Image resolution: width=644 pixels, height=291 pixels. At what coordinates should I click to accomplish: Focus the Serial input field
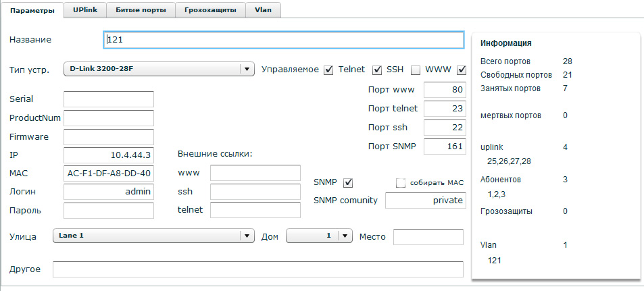pos(109,99)
